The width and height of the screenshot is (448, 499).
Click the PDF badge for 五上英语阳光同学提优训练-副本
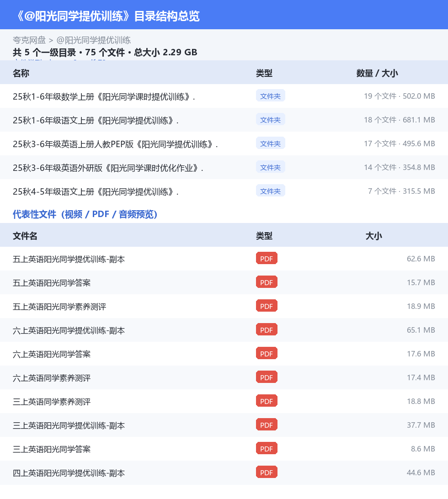[267, 259]
